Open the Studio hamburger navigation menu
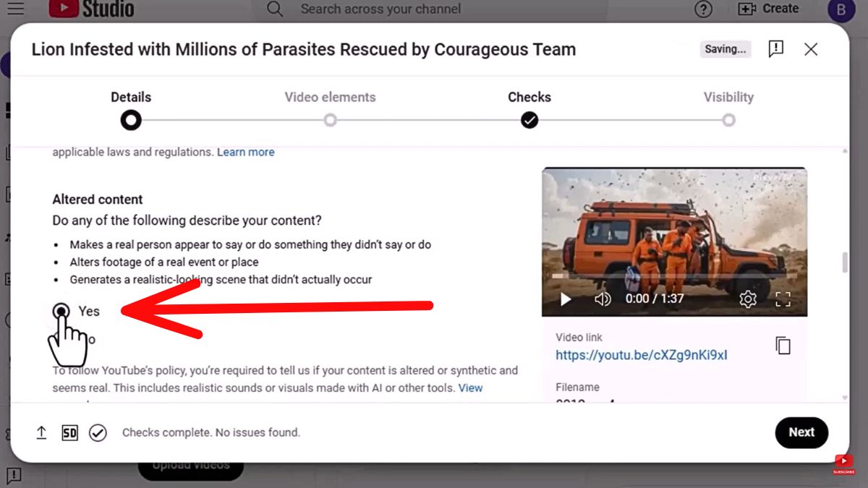 15,9
